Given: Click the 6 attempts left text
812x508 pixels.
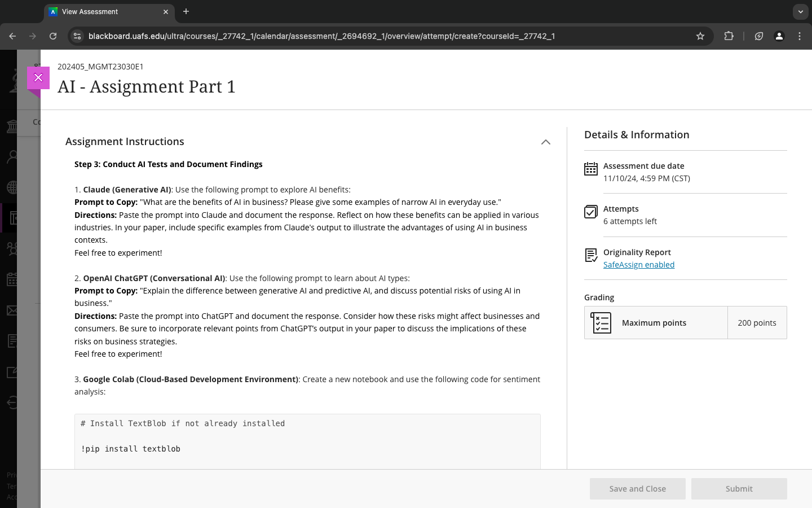Looking at the screenshot, I should [x=630, y=221].
